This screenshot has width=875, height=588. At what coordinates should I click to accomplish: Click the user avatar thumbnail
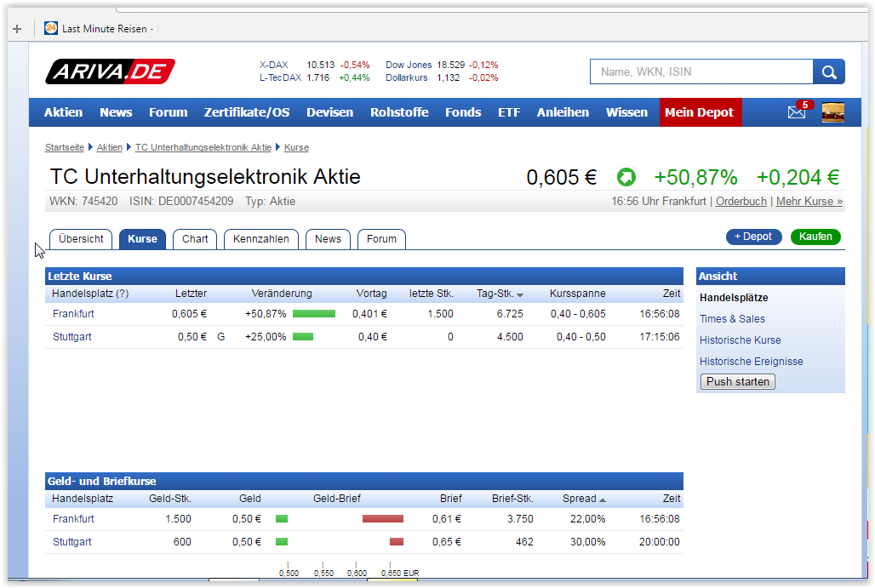point(832,112)
